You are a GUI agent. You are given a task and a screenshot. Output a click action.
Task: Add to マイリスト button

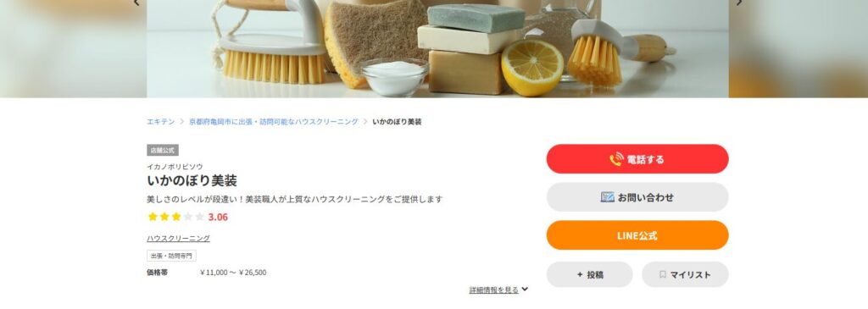(x=685, y=275)
